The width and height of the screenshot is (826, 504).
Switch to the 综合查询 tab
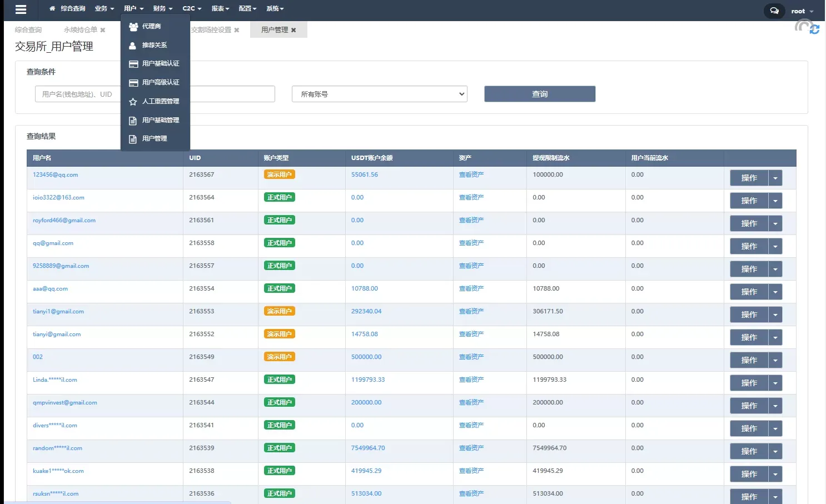[x=28, y=30]
